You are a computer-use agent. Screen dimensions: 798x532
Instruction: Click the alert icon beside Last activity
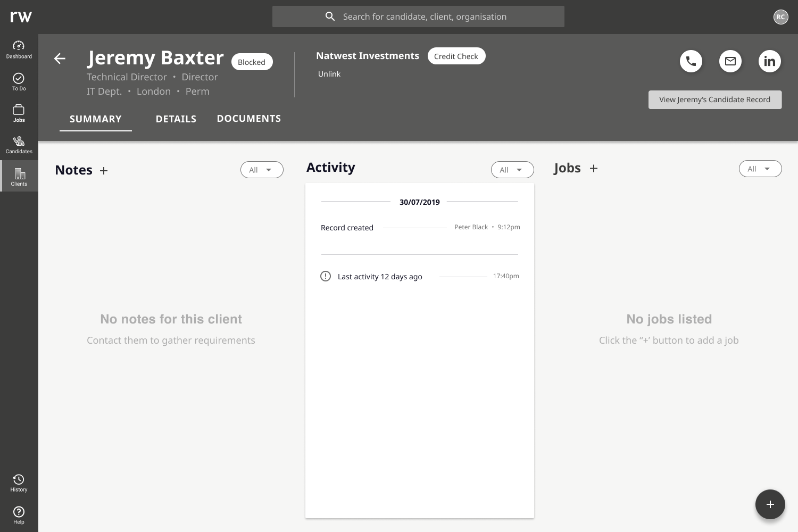[326, 276]
